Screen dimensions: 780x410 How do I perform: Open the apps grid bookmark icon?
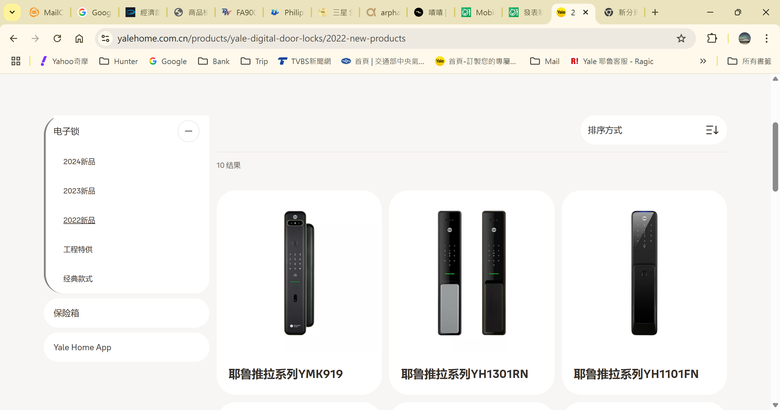(16, 61)
